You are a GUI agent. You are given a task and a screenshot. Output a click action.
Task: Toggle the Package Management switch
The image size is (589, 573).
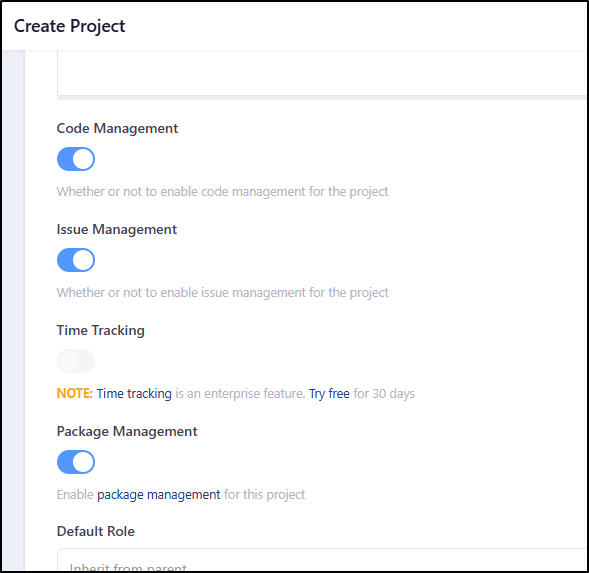tap(76, 462)
